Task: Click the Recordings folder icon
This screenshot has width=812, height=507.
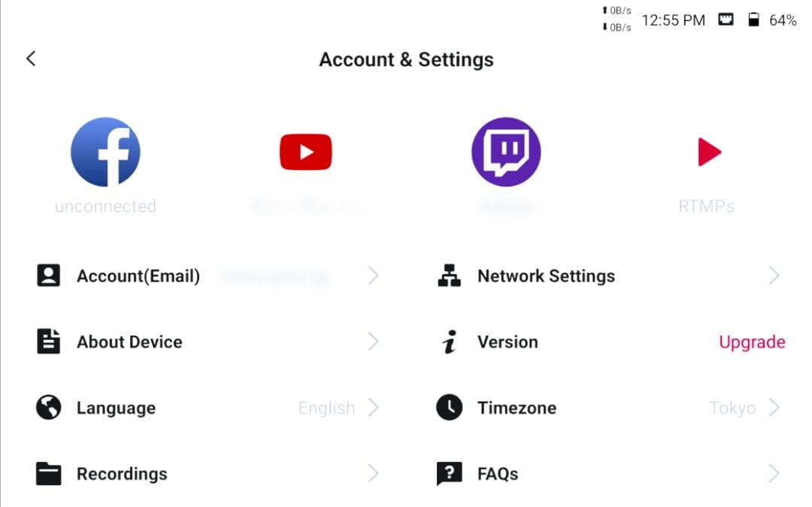Action: click(49, 474)
